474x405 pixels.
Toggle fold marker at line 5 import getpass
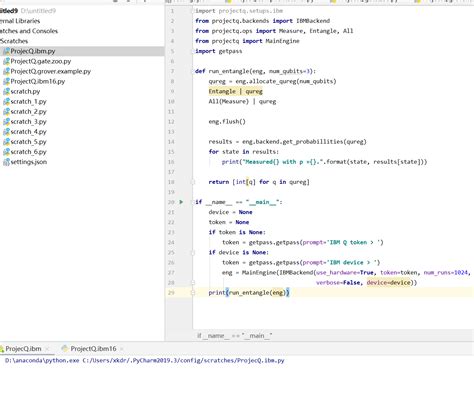(x=192, y=51)
